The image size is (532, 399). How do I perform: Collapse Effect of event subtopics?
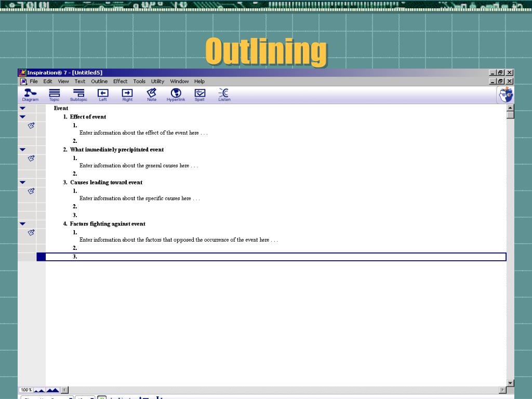pos(23,117)
